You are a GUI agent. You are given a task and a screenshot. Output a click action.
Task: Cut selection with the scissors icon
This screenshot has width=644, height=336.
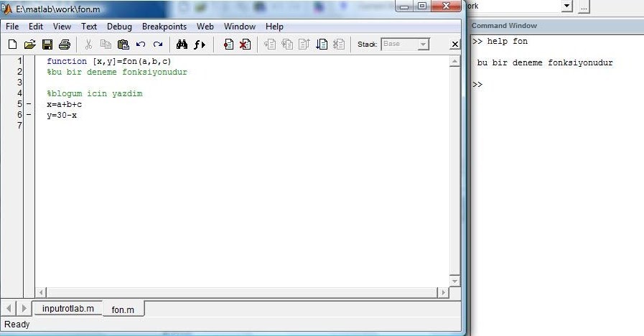88,45
